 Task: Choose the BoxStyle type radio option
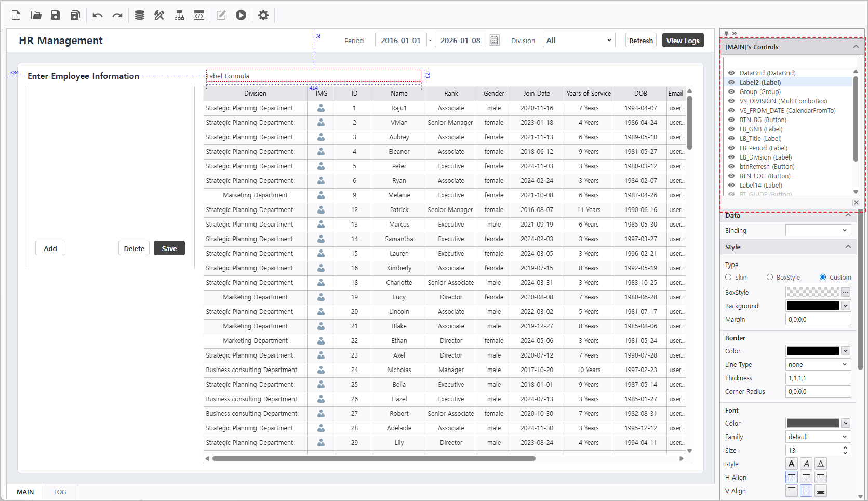click(x=770, y=277)
